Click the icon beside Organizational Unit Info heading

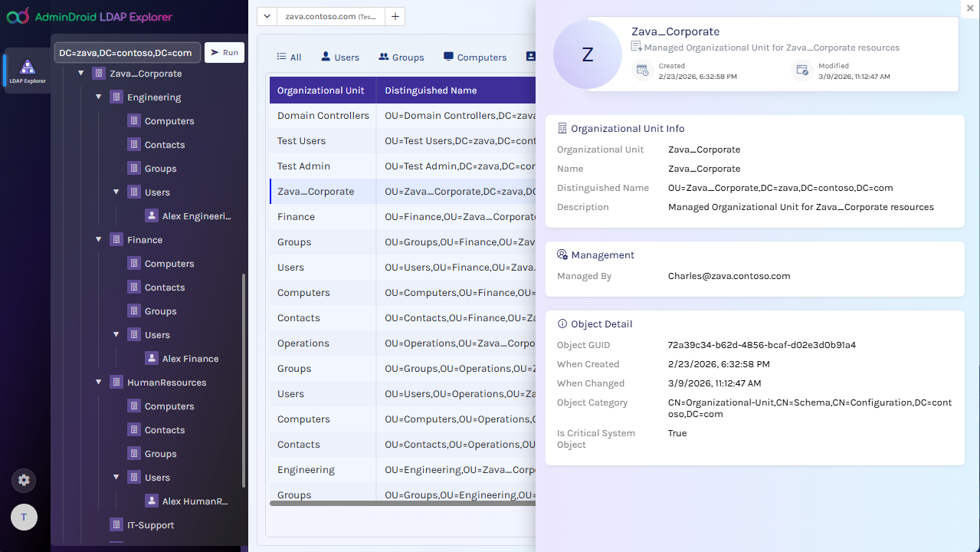click(563, 128)
